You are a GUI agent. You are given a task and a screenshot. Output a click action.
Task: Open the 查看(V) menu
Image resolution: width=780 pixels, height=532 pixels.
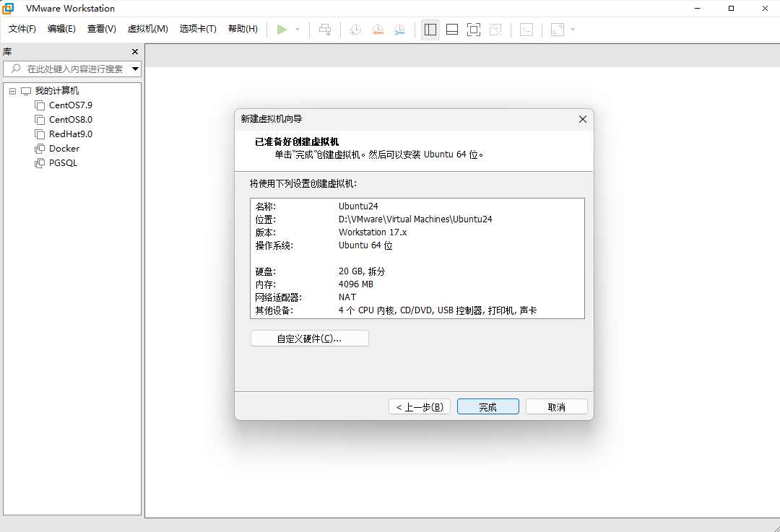(x=102, y=29)
